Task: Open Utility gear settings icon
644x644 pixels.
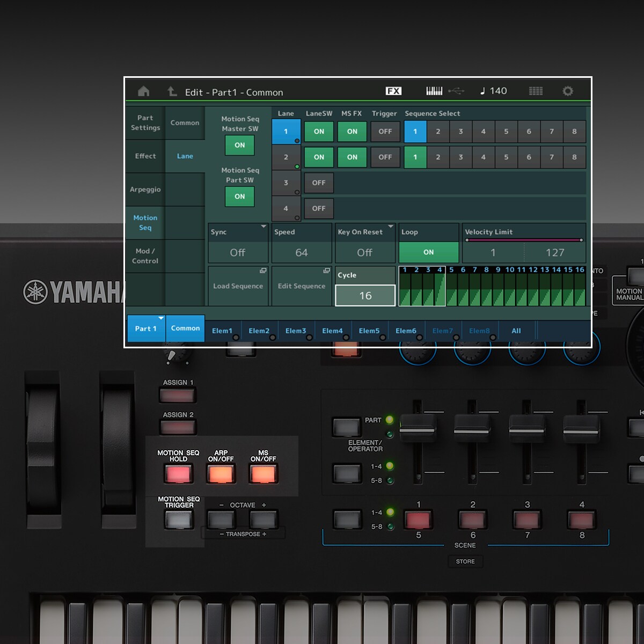Action: [x=567, y=91]
